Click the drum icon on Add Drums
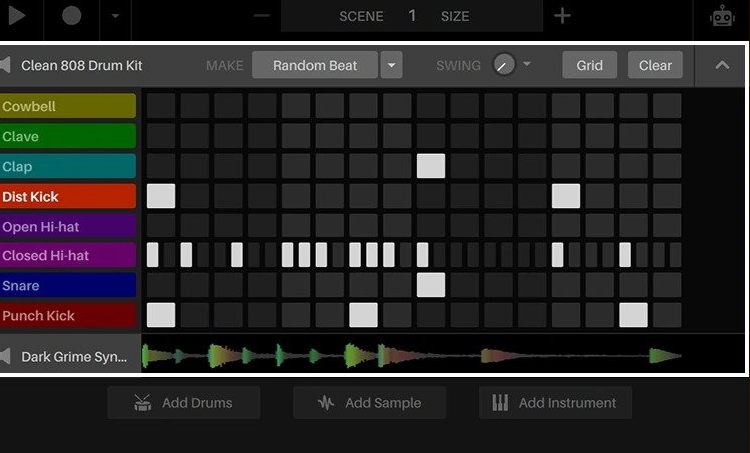The height and width of the screenshot is (453, 750). [143, 403]
